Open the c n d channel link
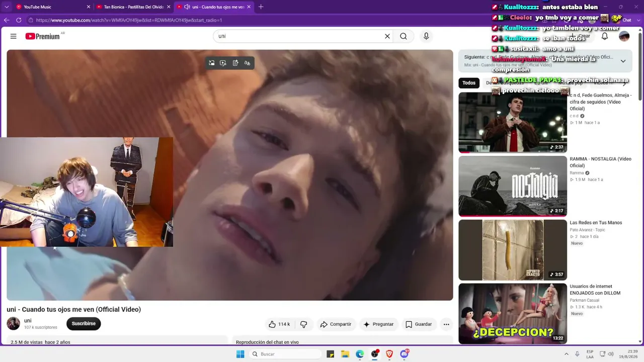644x362 pixels. tap(574, 116)
